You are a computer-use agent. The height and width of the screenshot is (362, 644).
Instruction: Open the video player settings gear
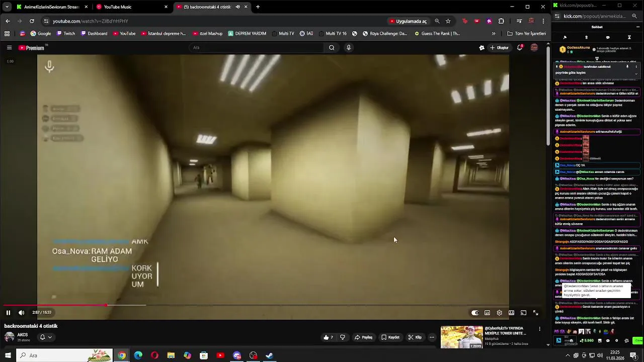[x=499, y=313]
